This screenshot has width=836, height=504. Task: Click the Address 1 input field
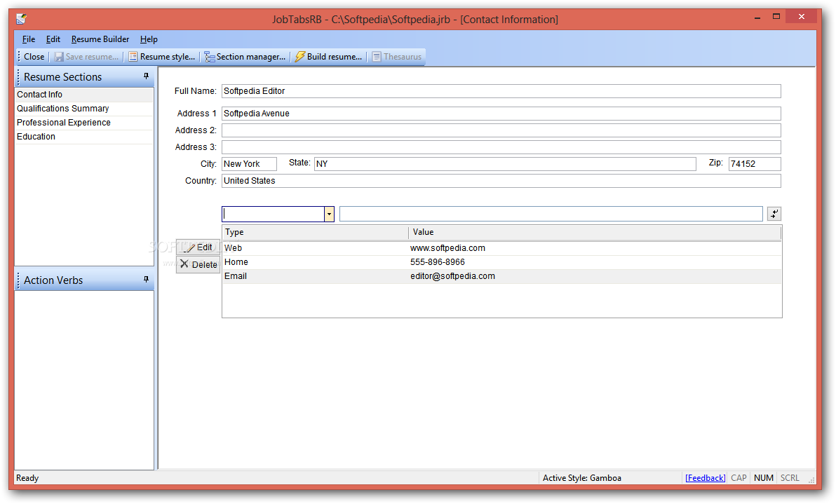click(501, 114)
